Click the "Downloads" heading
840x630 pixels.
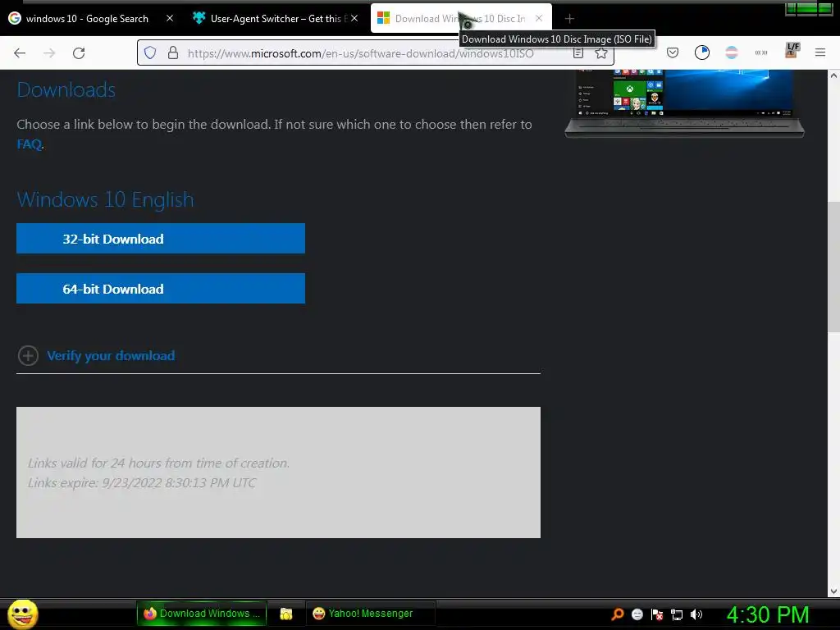click(x=66, y=89)
